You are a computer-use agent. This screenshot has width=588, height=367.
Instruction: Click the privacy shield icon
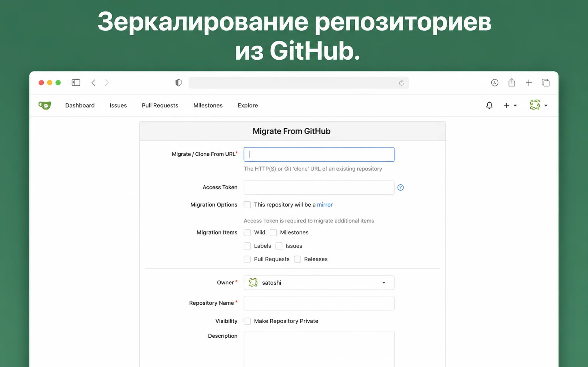(x=178, y=83)
